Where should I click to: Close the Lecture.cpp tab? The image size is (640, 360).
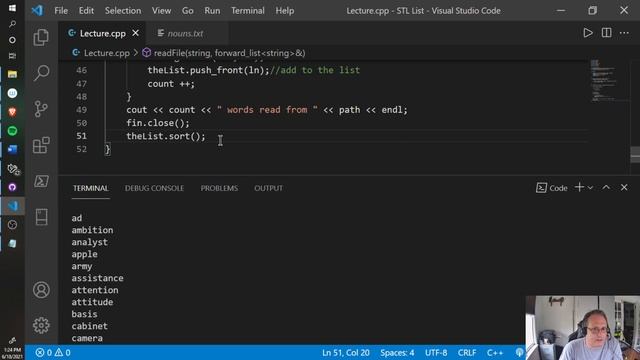tap(136, 33)
